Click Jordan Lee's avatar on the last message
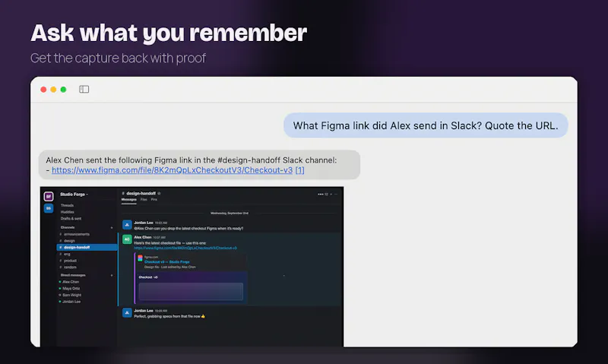This screenshot has width=608, height=364. click(127, 313)
